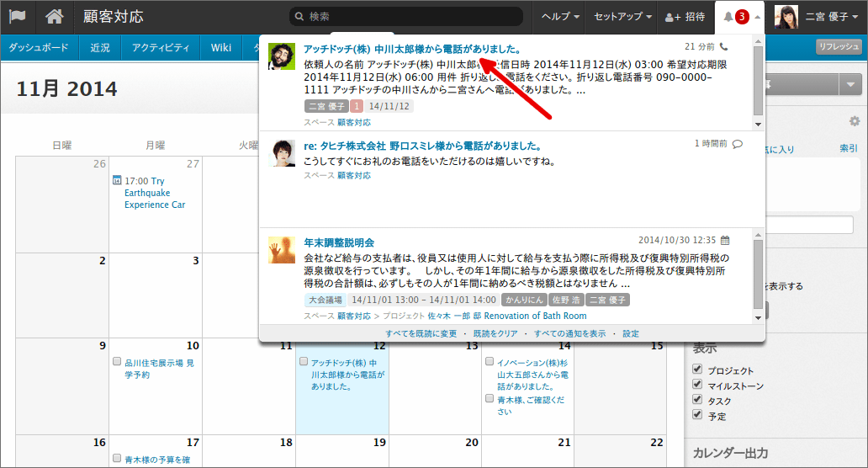Image resolution: width=868 pixels, height=468 pixels.
Task: Click 顧客対応 space link in second notification
Action: point(354,175)
